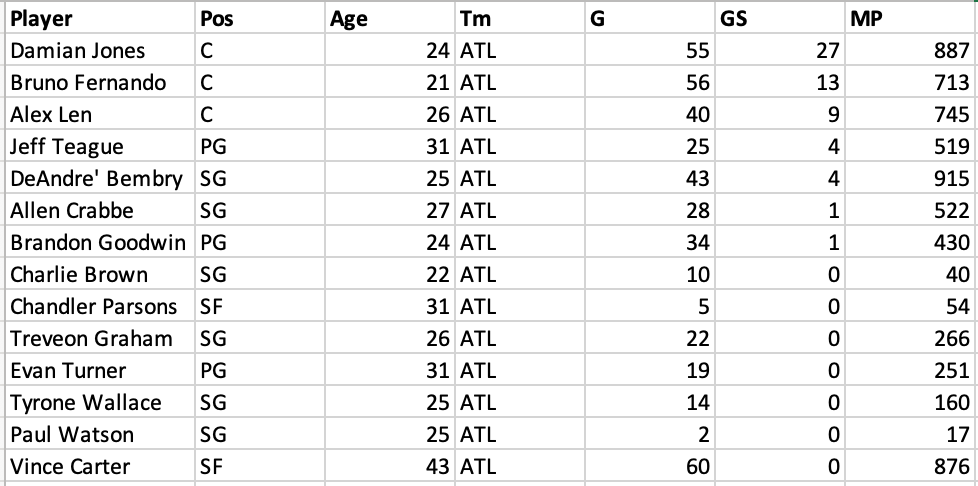The height and width of the screenshot is (486, 978).
Task: Click Tyrone Wallace's games value 14
Action: coord(650,402)
